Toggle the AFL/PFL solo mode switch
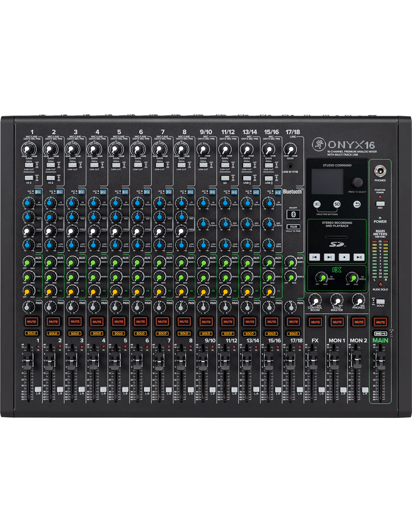This screenshot has height=532, width=412. point(380,302)
